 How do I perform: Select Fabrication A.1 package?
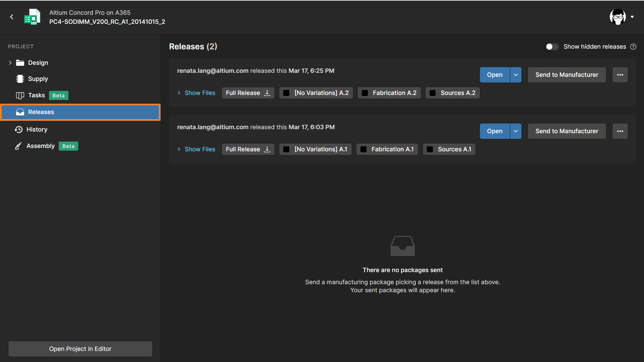click(387, 149)
